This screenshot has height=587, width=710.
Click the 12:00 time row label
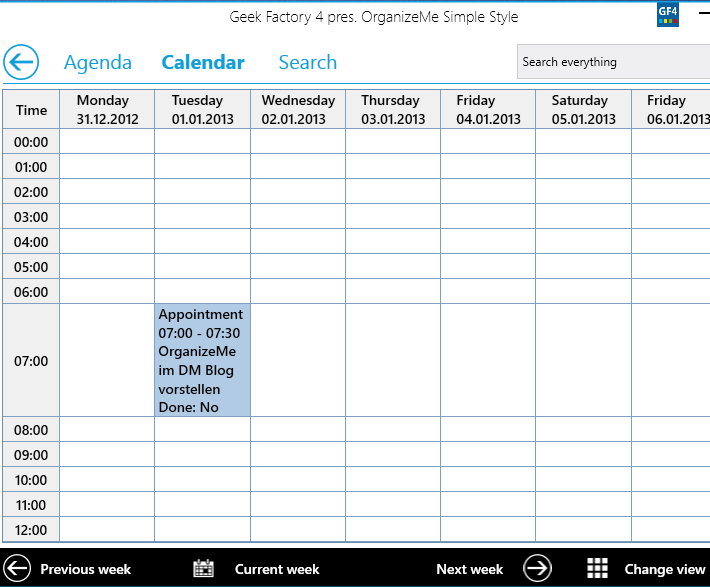tap(31, 529)
